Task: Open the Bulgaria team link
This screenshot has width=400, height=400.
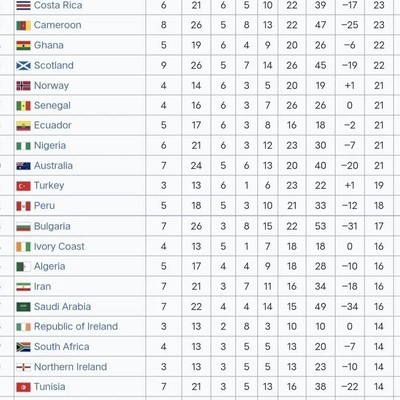Action: coord(52,226)
